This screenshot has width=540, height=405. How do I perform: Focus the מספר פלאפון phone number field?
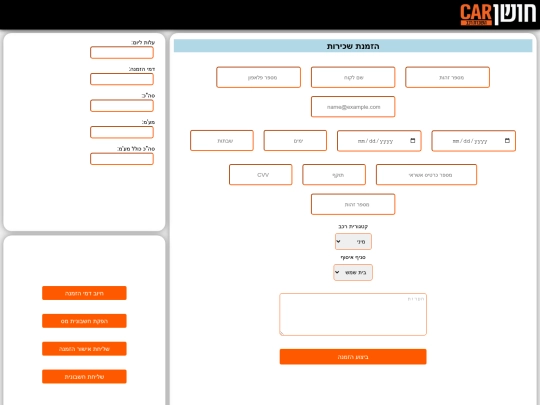[259, 77]
